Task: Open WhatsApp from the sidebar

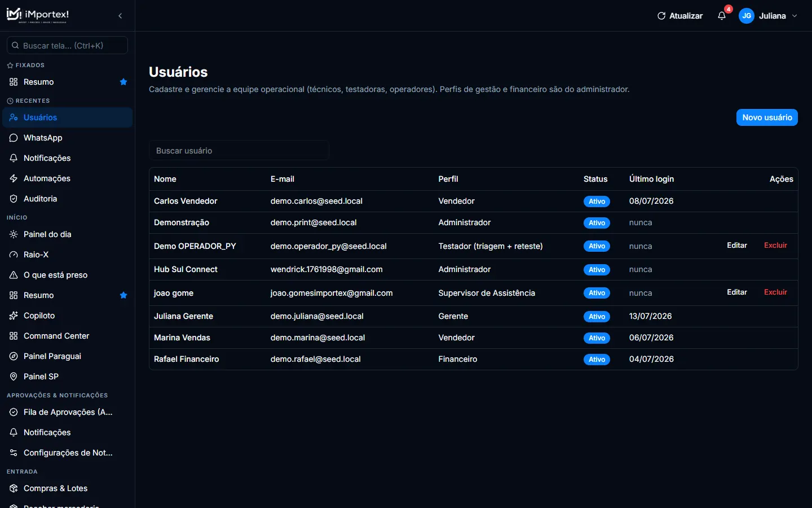Action: pos(68,138)
